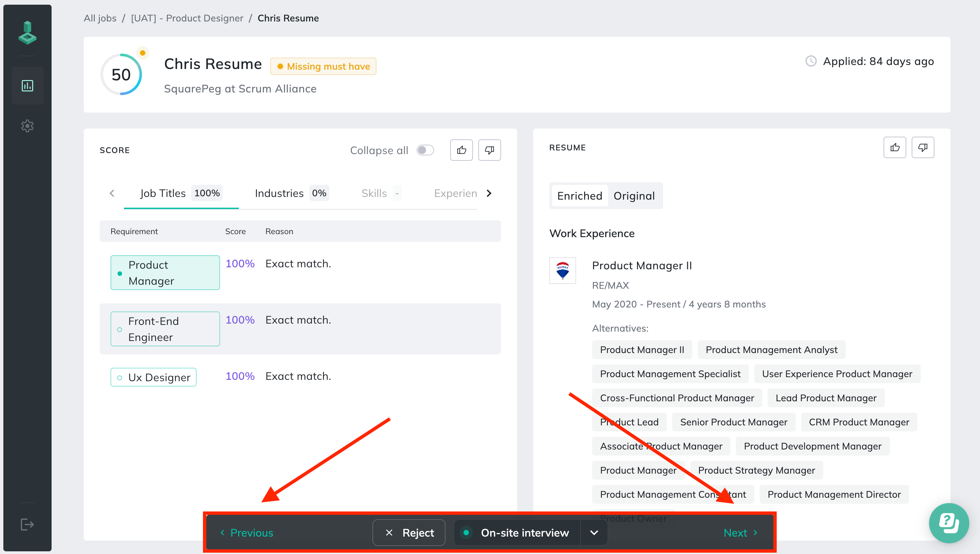Click the Lead Product Manager tag

826,398
